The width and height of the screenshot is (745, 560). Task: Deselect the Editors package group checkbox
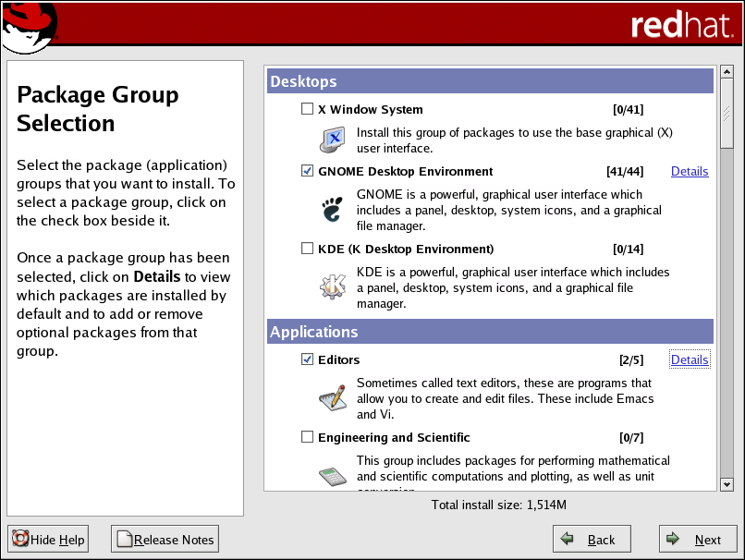(x=307, y=359)
